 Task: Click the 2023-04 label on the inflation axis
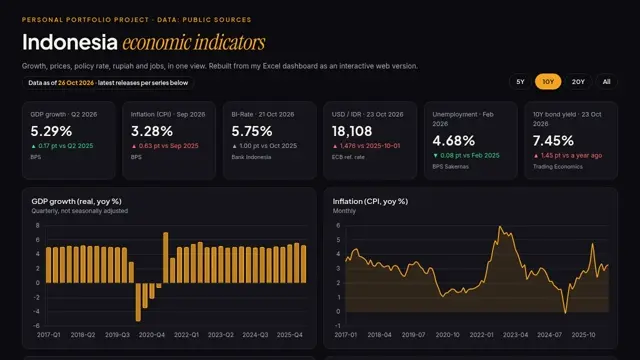click(x=515, y=335)
